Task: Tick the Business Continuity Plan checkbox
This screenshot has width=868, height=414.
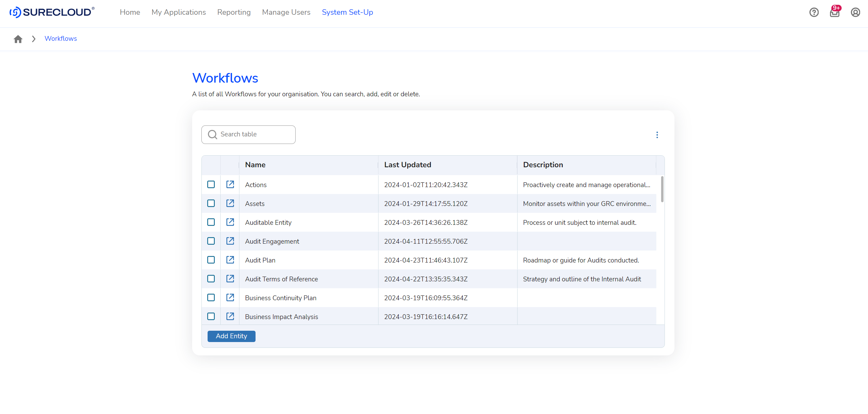Action: pyautogui.click(x=211, y=297)
